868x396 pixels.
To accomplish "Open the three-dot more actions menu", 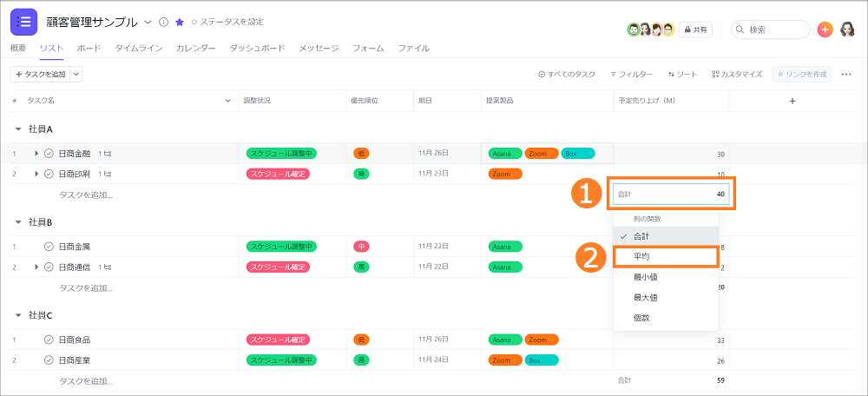I will 846,74.
